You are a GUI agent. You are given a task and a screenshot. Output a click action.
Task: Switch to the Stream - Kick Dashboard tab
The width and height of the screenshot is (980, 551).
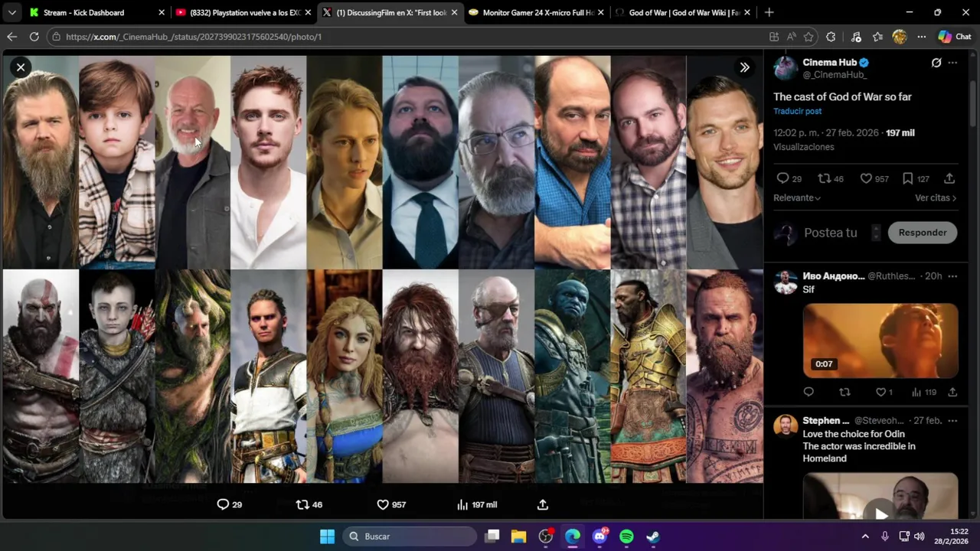click(94, 12)
